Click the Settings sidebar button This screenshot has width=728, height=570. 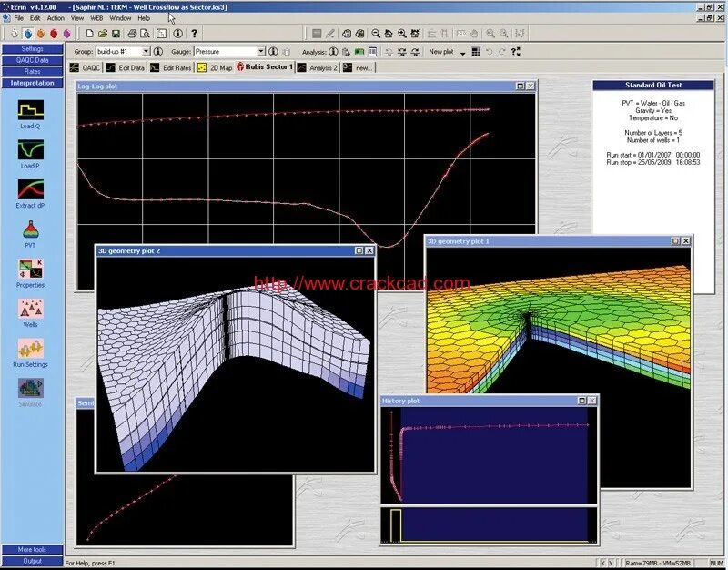coord(33,49)
